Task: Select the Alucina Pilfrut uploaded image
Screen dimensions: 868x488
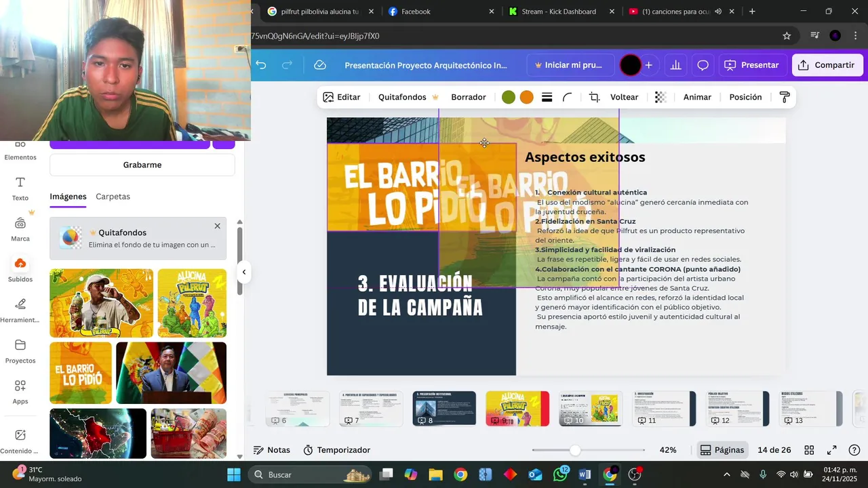Action: [192, 303]
